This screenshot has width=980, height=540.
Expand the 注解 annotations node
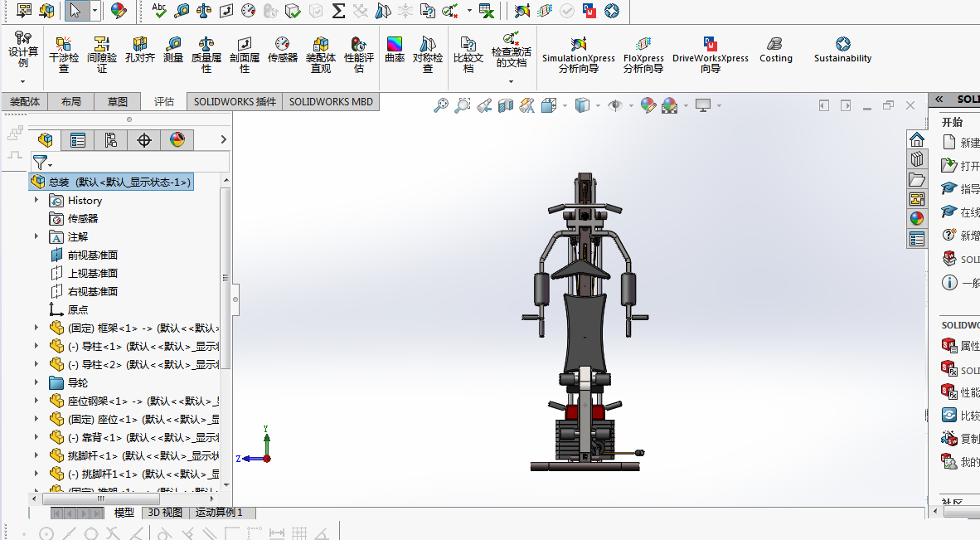[36, 236]
